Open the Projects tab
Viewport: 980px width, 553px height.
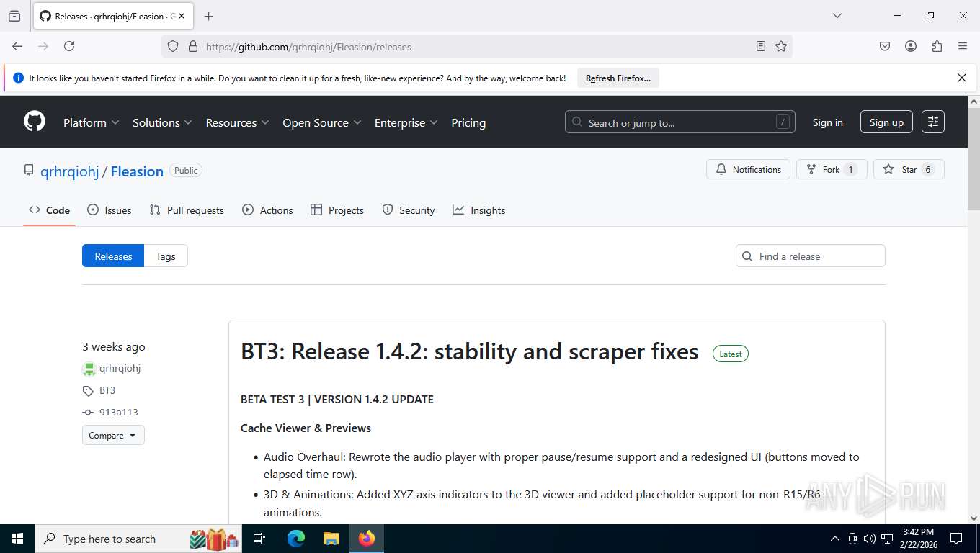tap(337, 210)
